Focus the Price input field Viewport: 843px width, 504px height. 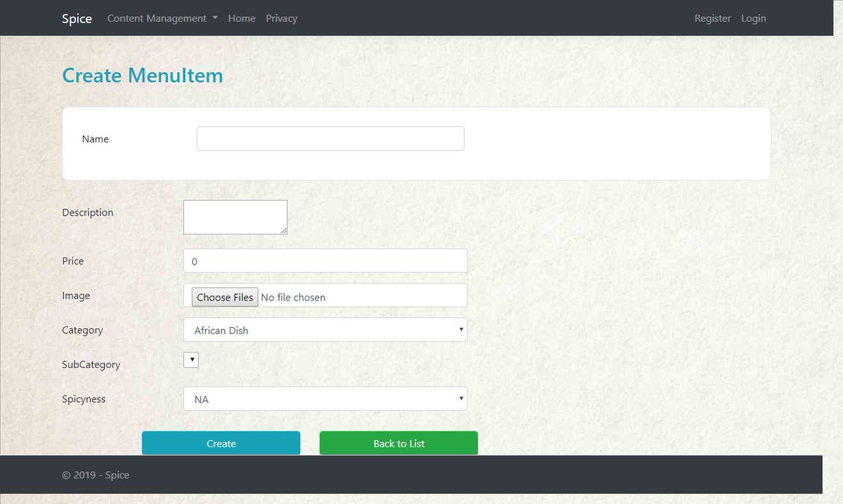(325, 260)
